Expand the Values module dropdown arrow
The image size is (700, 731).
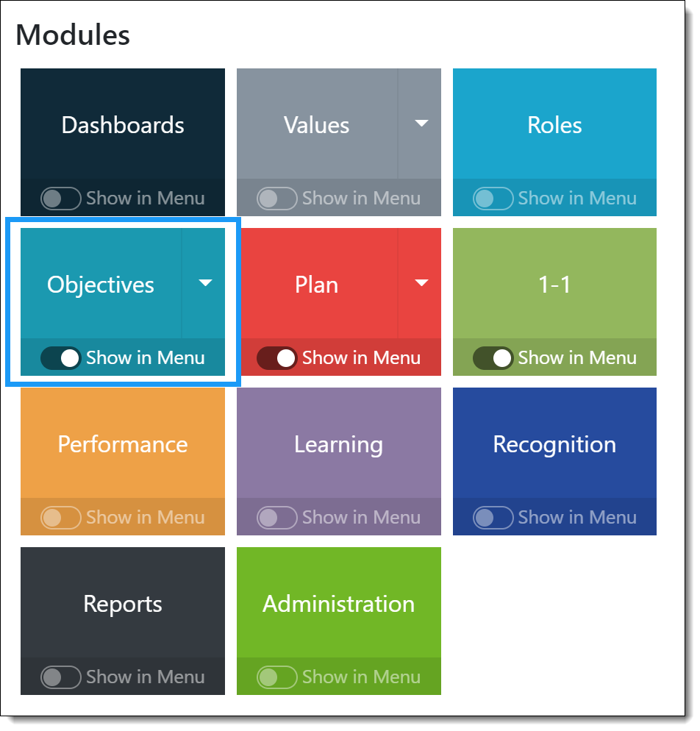click(421, 124)
